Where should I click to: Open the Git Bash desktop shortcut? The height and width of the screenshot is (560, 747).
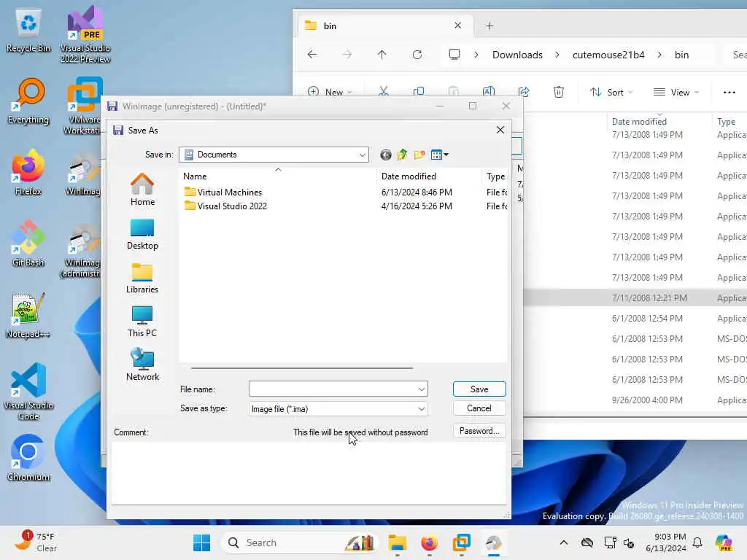click(28, 244)
